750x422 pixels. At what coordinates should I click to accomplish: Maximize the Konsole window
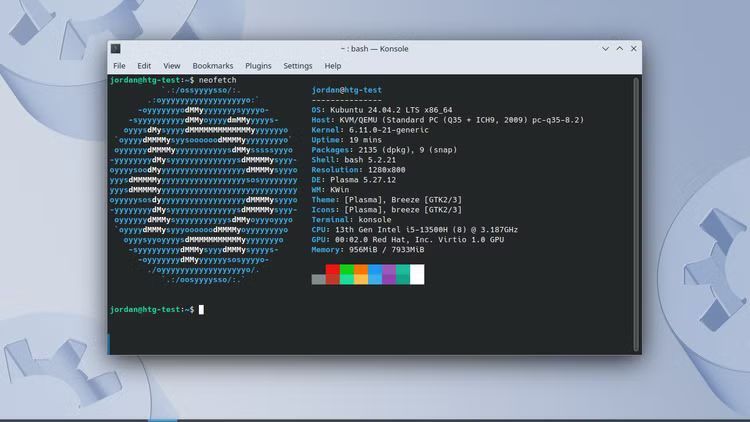point(620,49)
